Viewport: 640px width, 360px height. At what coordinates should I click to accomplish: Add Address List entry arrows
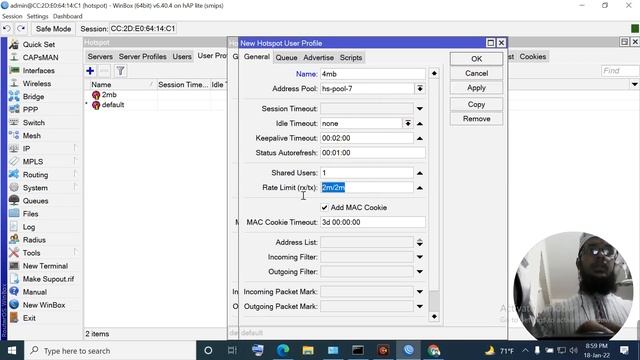tap(420, 242)
